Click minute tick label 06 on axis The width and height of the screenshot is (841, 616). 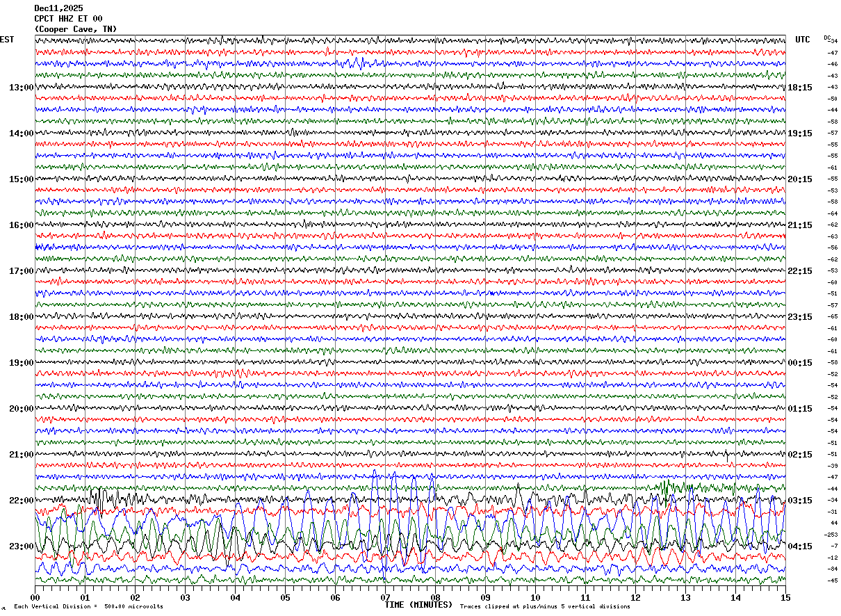(x=335, y=597)
